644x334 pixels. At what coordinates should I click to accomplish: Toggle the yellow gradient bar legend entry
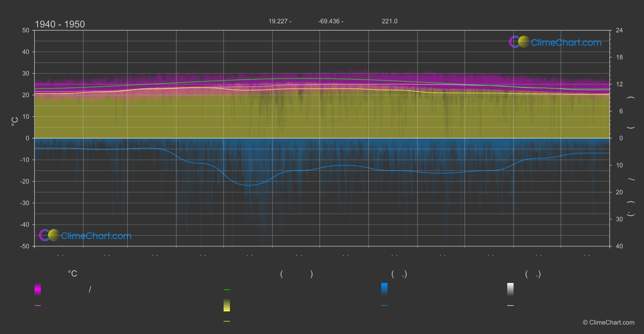[227, 305]
